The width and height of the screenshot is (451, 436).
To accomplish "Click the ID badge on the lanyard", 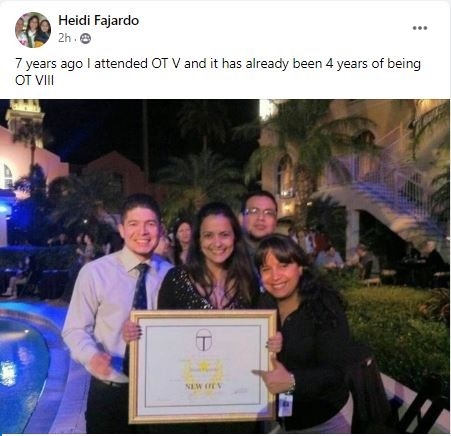I will click(285, 404).
